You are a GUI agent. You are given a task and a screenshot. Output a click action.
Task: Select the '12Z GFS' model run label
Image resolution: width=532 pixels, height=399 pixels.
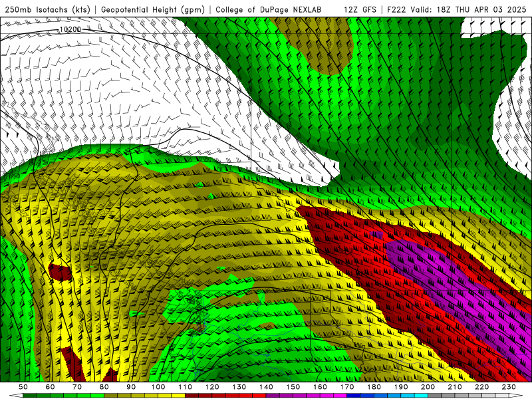click(x=360, y=9)
